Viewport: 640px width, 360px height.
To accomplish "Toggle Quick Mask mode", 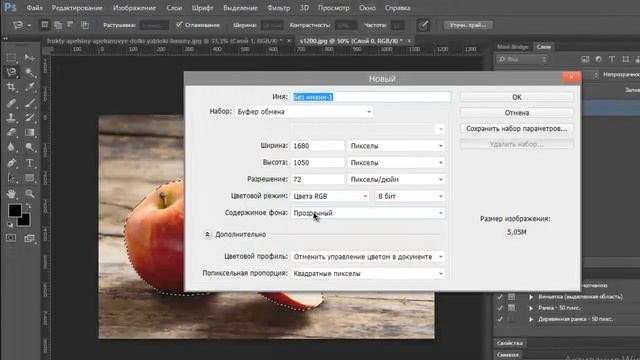I will pyautogui.click(x=11, y=238).
